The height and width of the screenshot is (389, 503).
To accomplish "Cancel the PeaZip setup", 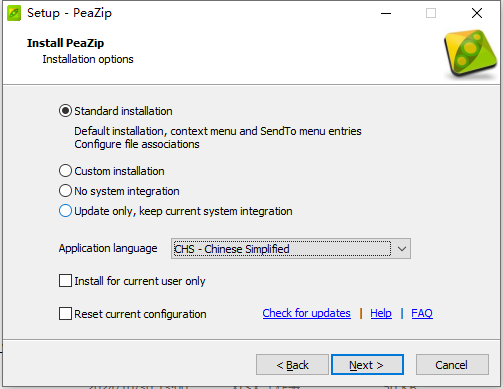I will coord(452,365).
